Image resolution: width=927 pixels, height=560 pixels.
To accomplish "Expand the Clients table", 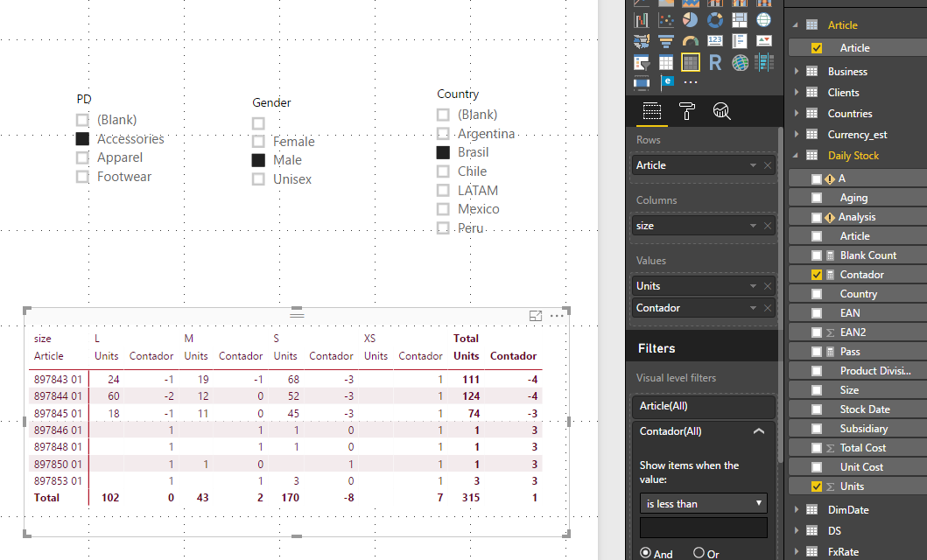I will 797,93.
